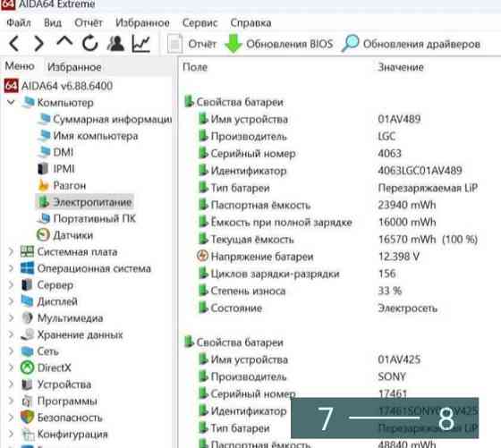Open the Вид menu
501x448 pixels.
click(x=53, y=23)
